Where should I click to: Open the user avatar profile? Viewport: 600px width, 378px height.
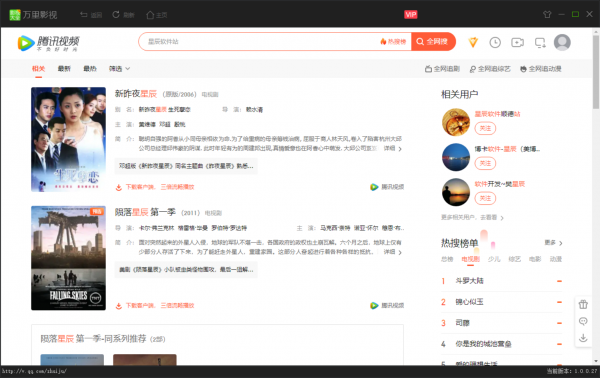pyautogui.click(x=562, y=42)
